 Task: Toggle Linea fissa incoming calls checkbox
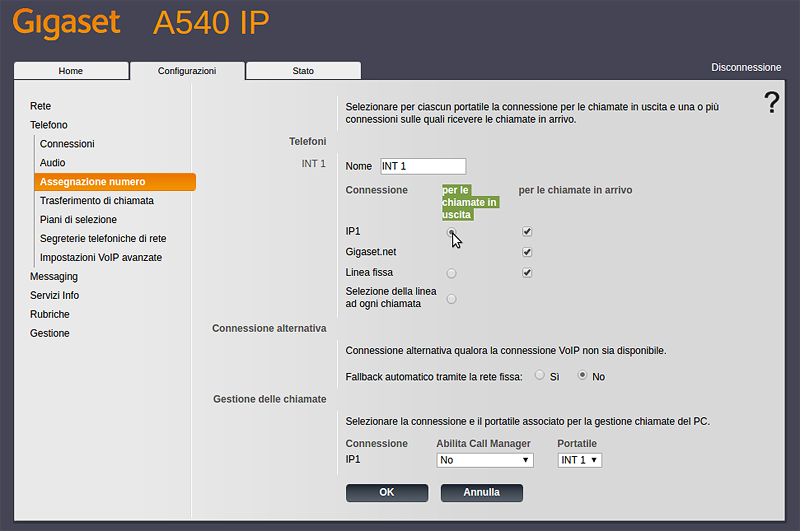(x=527, y=273)
